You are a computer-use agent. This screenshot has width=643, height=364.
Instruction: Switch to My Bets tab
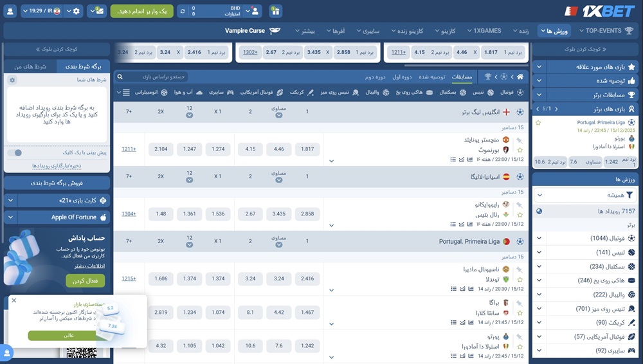30,66
